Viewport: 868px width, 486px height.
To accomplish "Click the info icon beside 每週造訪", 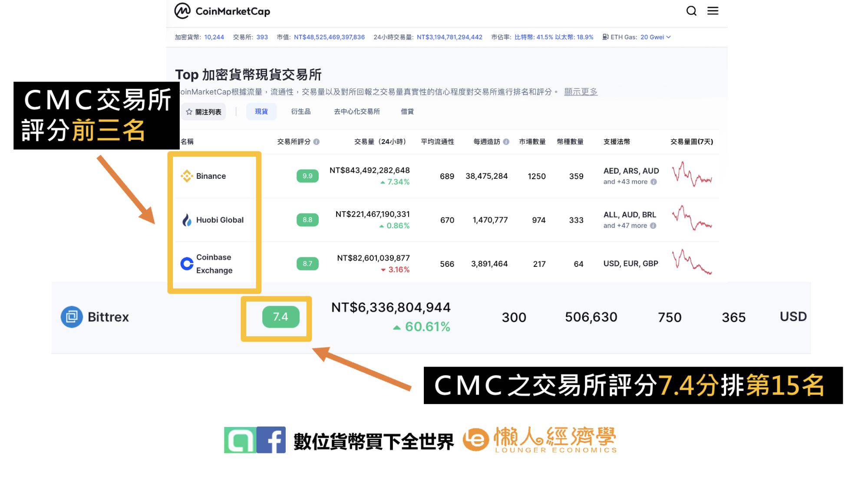I will coord(506,142).
